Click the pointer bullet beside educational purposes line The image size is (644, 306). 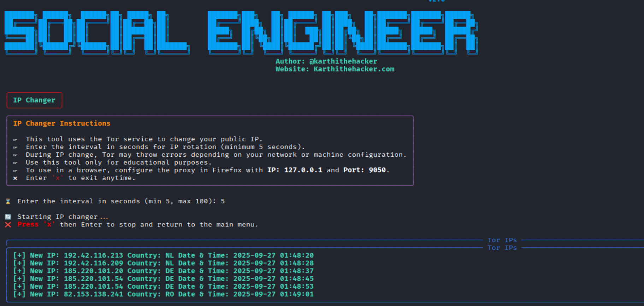tap(15, 163)
